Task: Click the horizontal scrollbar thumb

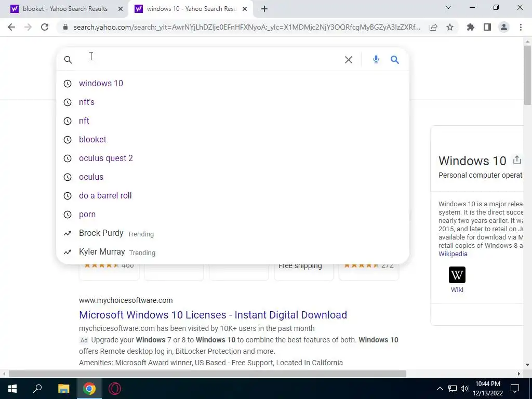Action: 207,374
